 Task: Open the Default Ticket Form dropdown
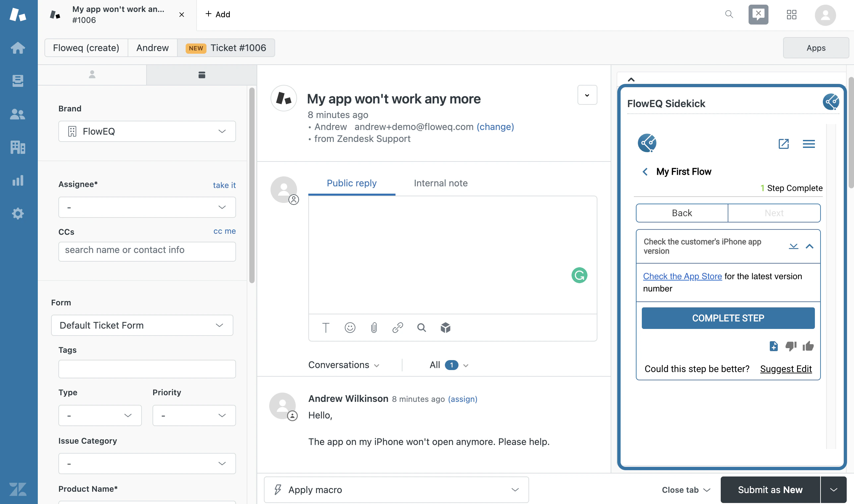(x=142, y=325)
